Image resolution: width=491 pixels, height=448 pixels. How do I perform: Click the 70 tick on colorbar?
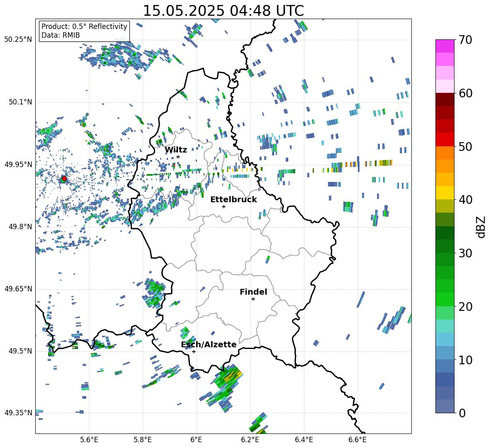click(465, 40)
